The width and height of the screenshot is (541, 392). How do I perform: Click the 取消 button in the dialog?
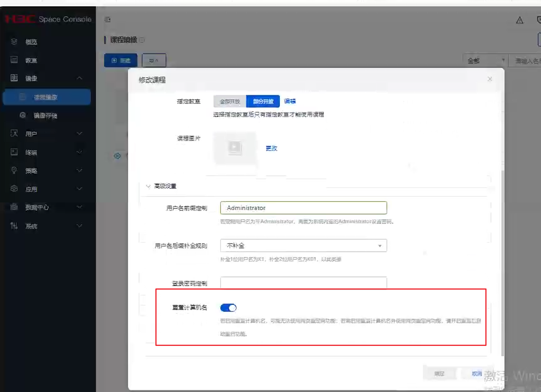(x=477, y=374)
